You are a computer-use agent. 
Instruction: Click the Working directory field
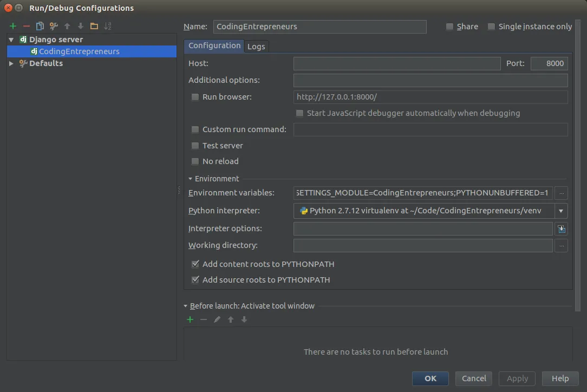[x=423, y=246]
